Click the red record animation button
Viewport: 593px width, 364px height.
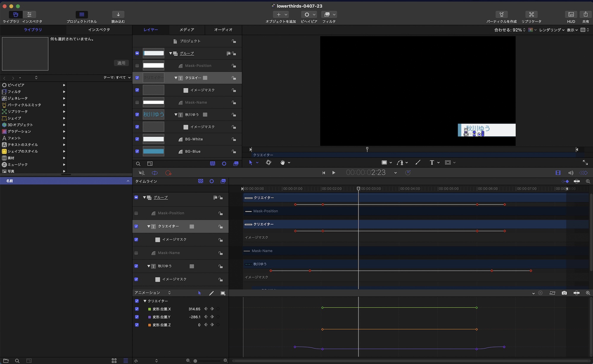click(168, 173)
